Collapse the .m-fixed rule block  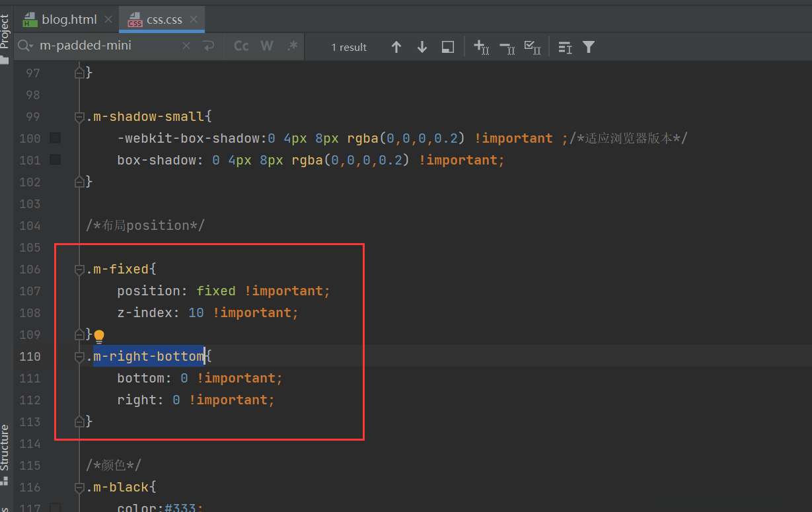(79, 270)
